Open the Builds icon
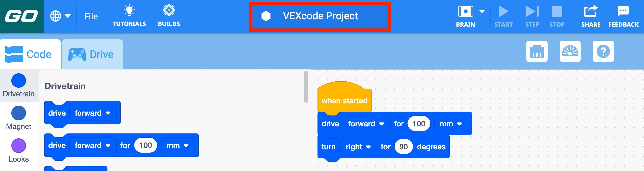 pos(169,10)
